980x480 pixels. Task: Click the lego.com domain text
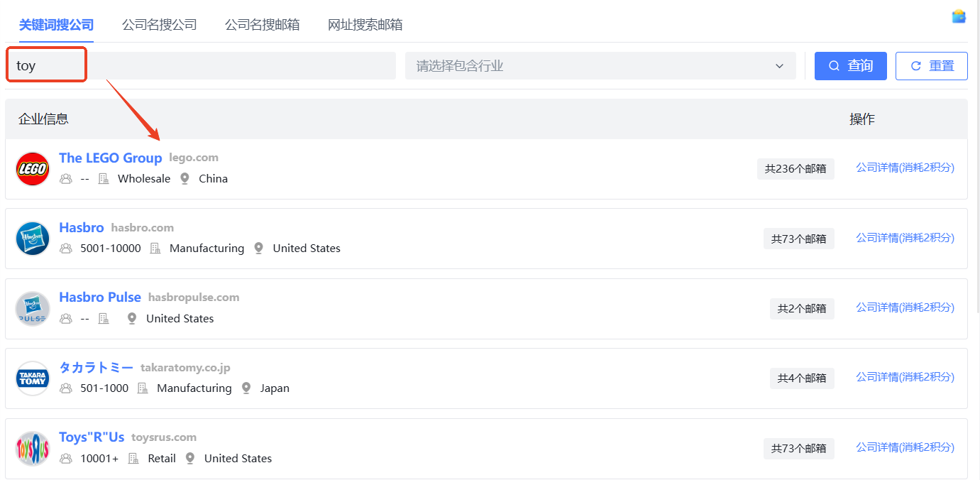pyautogui.click(x=194, y=158)
